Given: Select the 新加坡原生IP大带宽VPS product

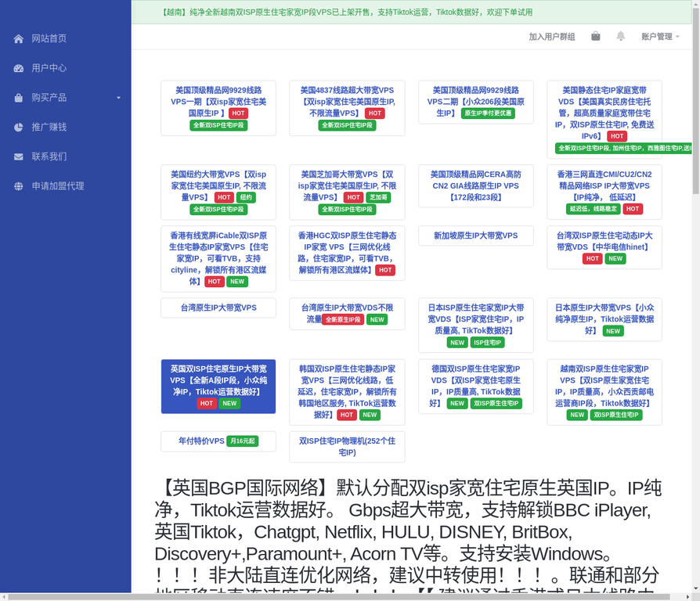Looking at the screenshot, I should pyautogui.click(x=475, y=236).
